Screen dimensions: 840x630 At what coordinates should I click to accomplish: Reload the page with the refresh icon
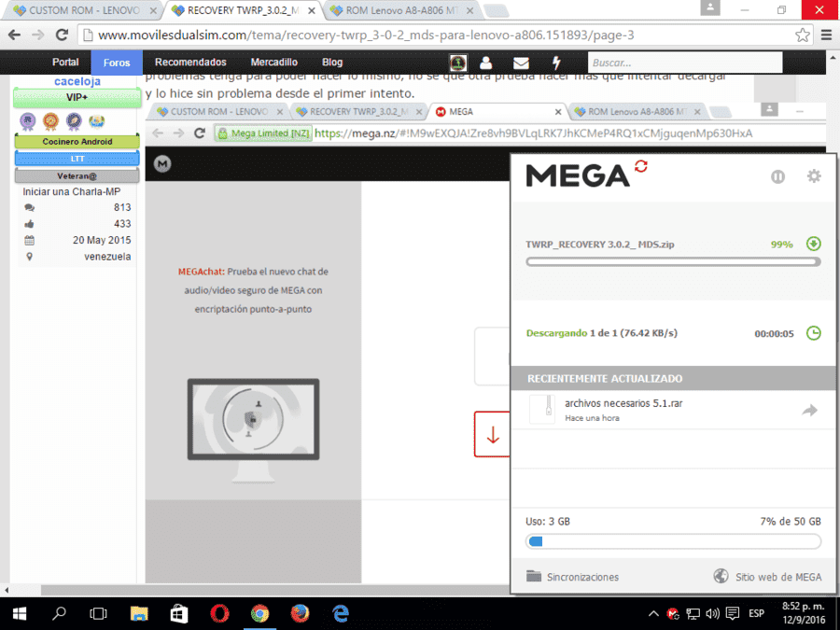(62, 35)
